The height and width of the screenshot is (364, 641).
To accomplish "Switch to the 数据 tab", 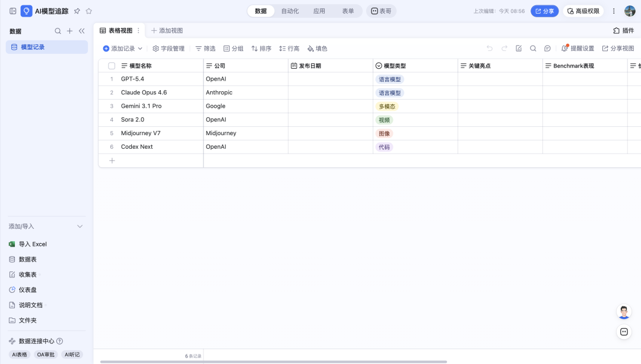I will [261, 11].
